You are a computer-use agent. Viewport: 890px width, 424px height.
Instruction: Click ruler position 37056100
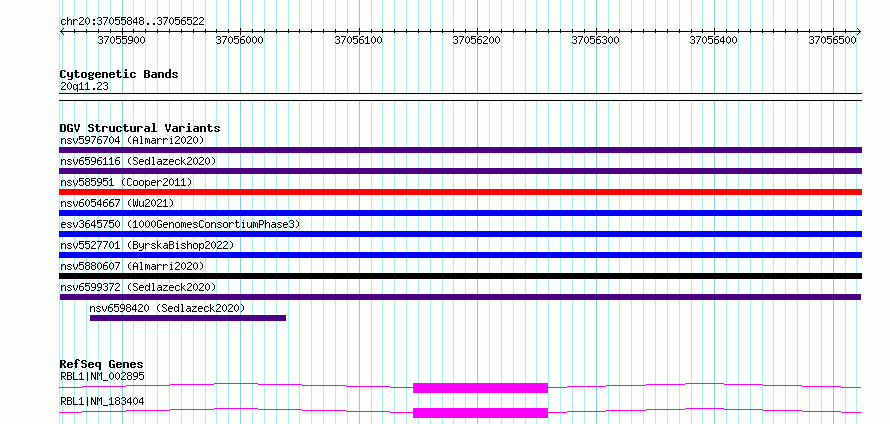pyautogui.click(x=359, y=40)
